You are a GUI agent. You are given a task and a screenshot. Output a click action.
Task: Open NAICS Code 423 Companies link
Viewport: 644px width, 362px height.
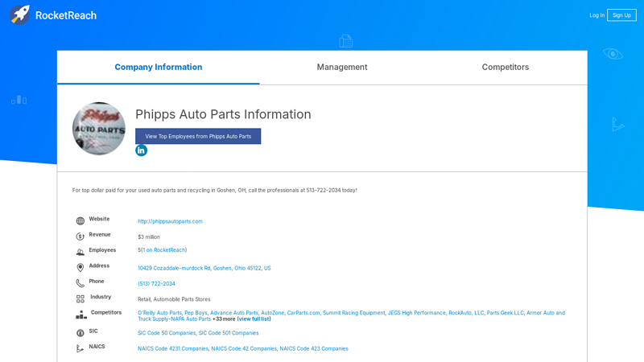tap(314, 348)
